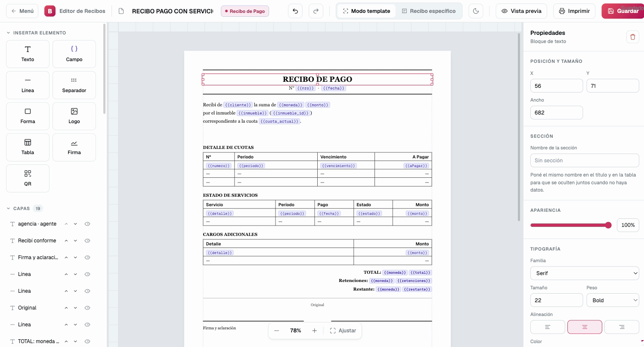Select the 'Recibí conforme' layer
The image size is (644, 347).
[x=37, y=241]
